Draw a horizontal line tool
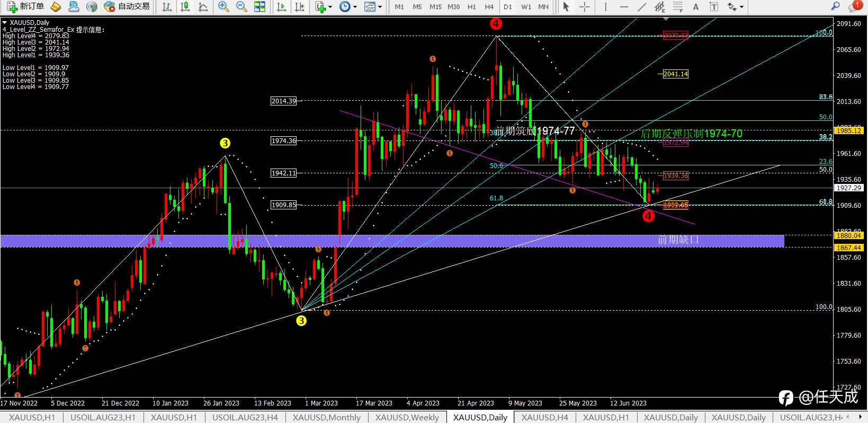 [624, 6]
